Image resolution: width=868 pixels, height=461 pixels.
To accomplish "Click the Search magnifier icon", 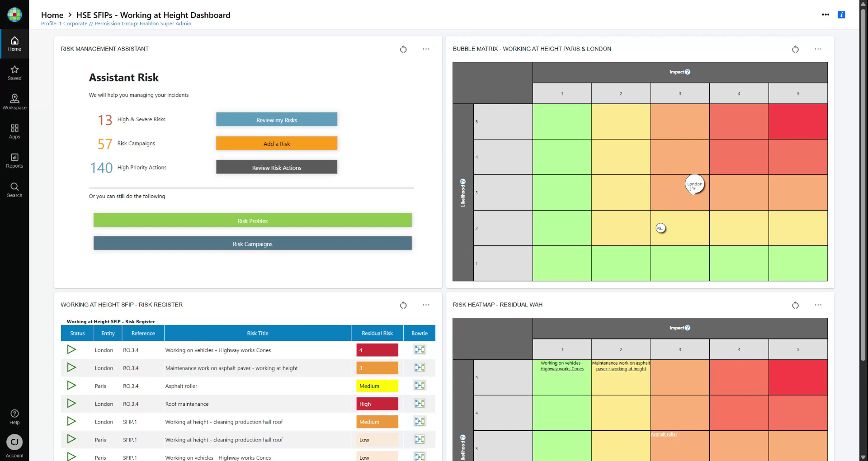I will pos(14,190).
